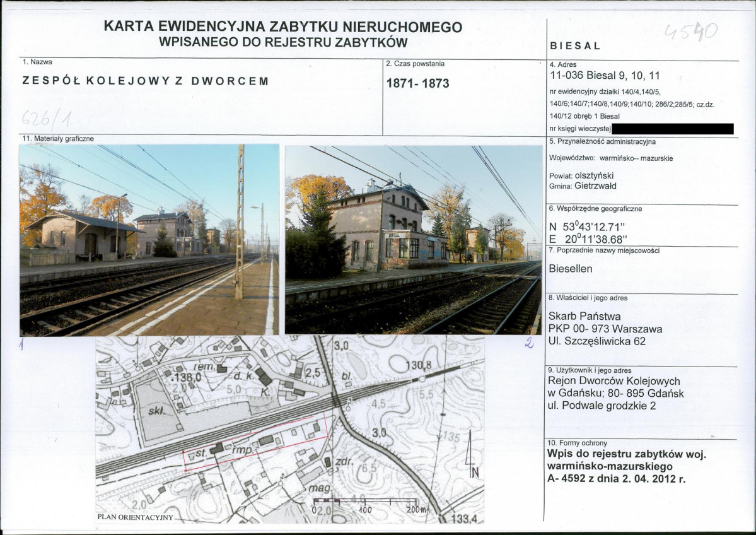Click the label '2. Czas powstania'
Screen dimensions: 756x535
415,64
